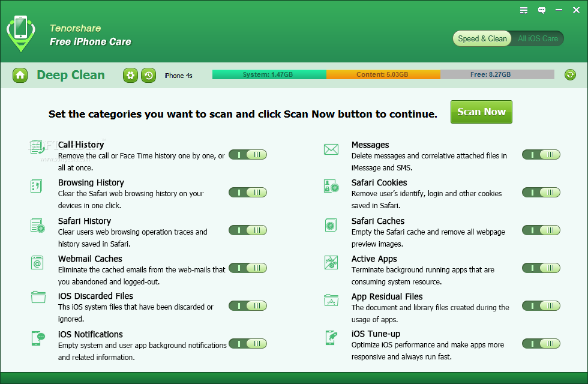Click the Content 5.03GB storage segment
This screenshot has width=588, height=384.
(x=383, y=74)
